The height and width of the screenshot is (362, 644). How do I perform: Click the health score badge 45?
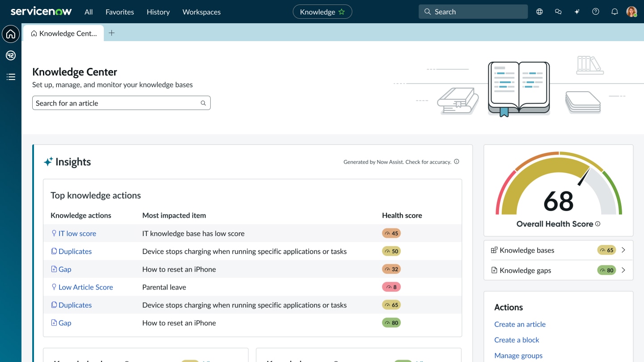click(x=391, y=233)
